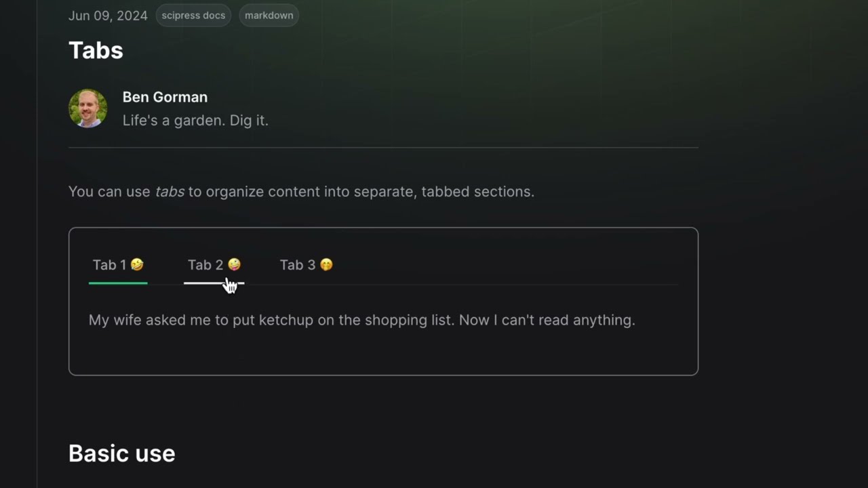Click Ben Gorman's profile avatar
This screenshot has width=868, height=488.
pos(87,108)
